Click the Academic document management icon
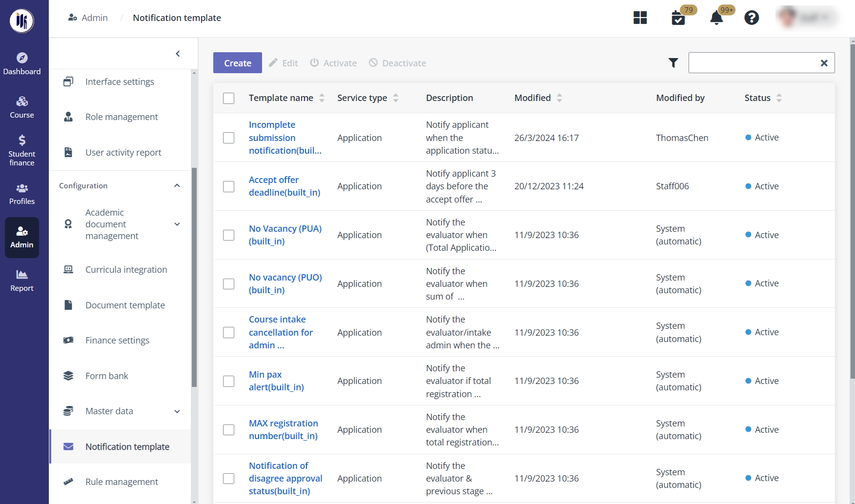The image size is (855, 504). (x=68, y=224)
